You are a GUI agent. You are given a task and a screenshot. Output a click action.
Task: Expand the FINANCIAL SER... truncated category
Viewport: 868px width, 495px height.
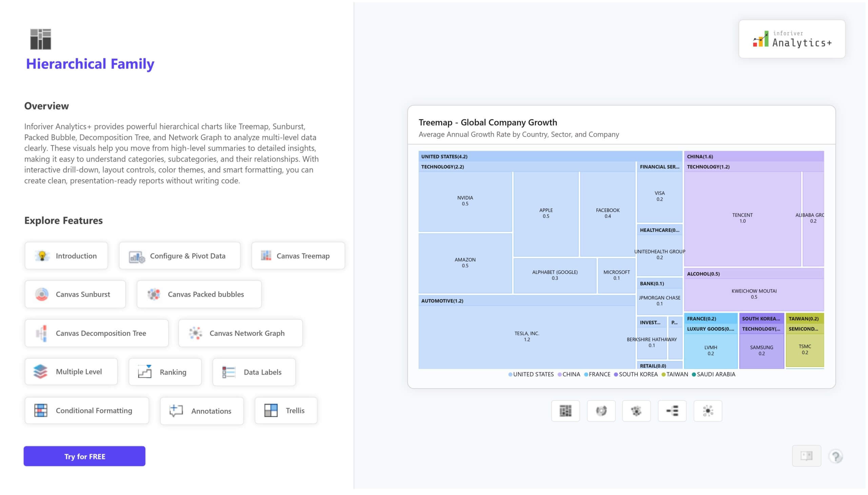tap(659, 167)
